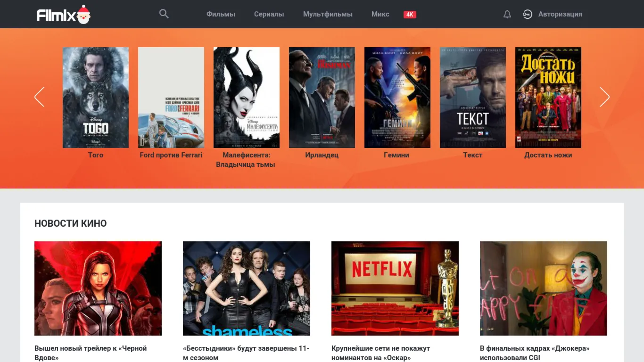Open the Netflix Oscar news image

(395, 288)
